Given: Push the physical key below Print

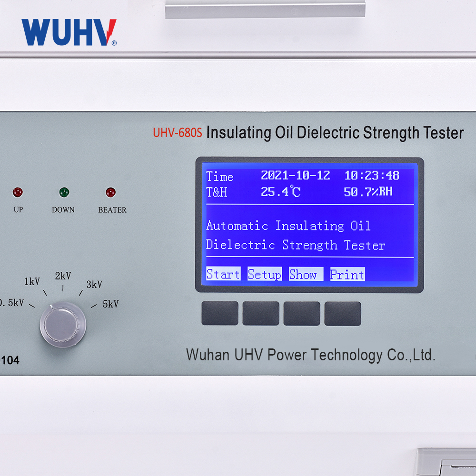Looking at the screenshot, I should click(343, 314).
